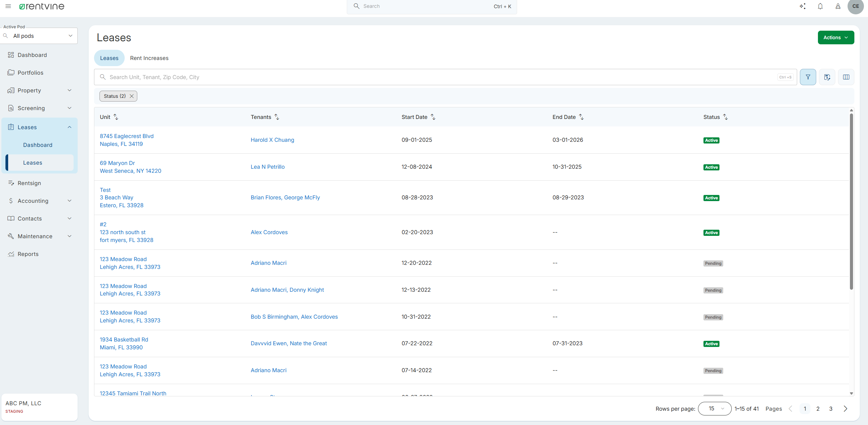
Task: Open Reports in sidebar
Action: (28, 254)
